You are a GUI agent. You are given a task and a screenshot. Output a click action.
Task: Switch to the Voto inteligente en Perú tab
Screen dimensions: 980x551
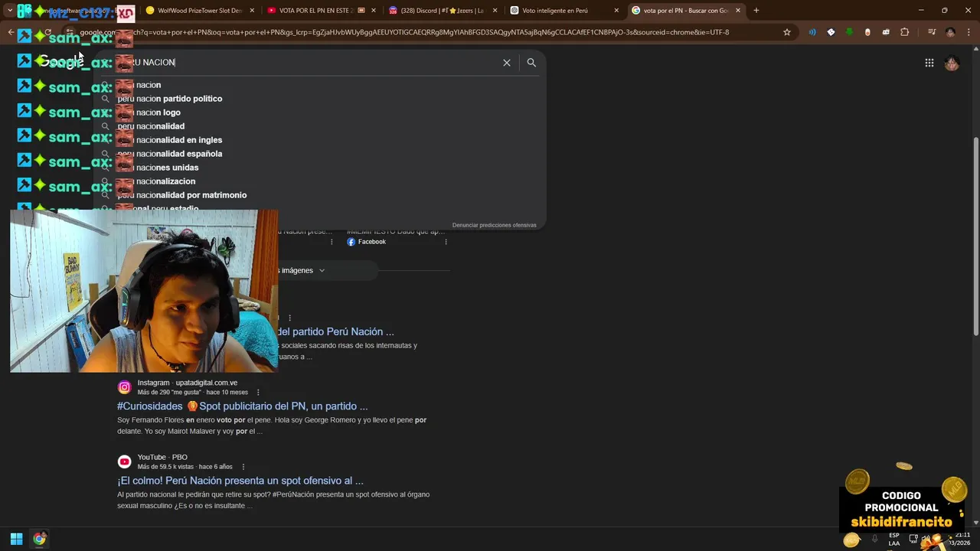564,11
